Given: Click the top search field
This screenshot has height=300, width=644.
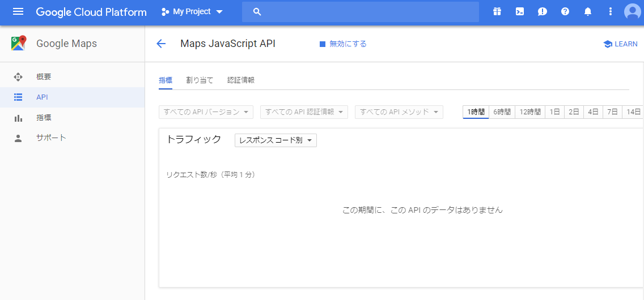Looking at the screenshot, I should tap(360, 12).
